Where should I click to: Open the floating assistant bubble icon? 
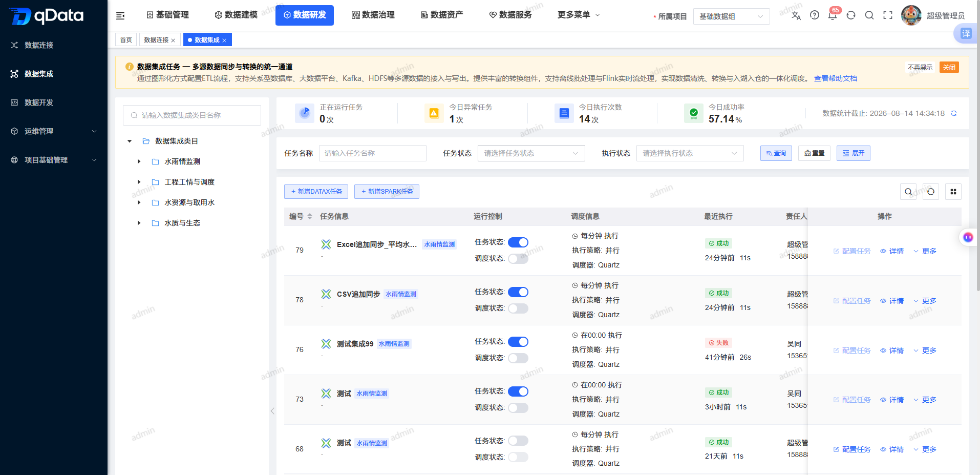coord(968,237)
